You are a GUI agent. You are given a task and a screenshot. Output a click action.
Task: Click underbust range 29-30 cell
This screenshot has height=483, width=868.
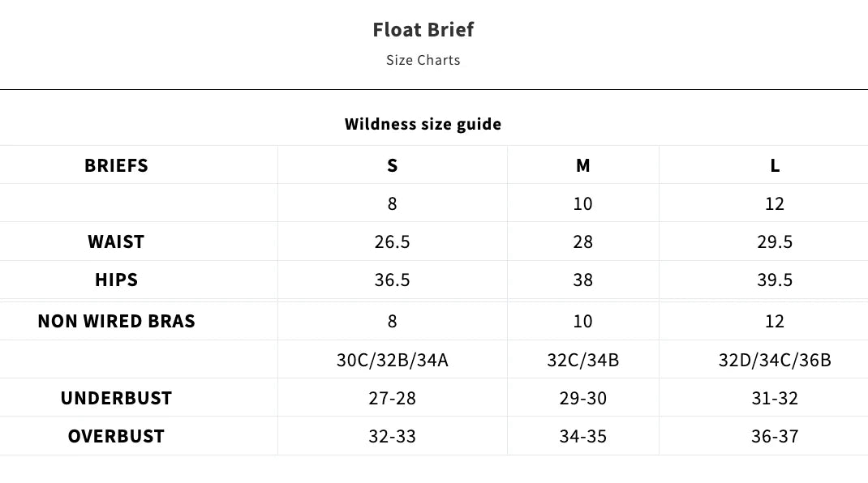pos(582,398)
